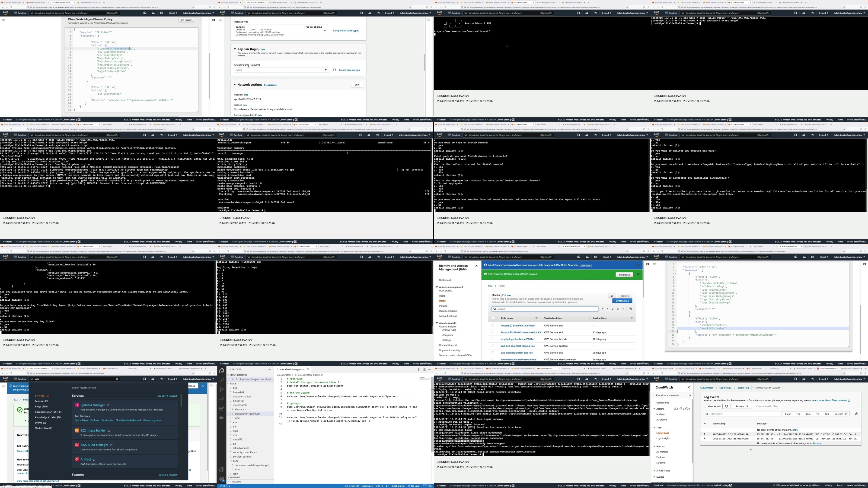Open the Key pair name Select dropdown
The height and width of the screenshot is (488, 868).
coord(281,70)
